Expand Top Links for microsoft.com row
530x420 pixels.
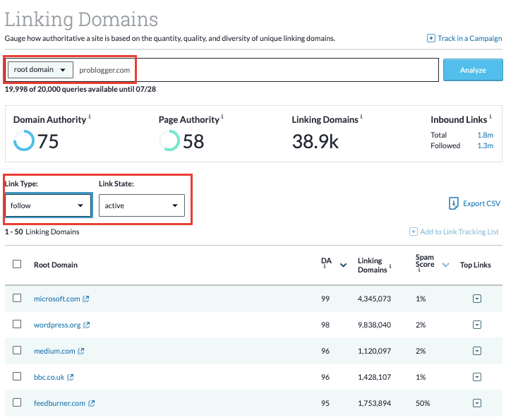(x=476, y=299)
